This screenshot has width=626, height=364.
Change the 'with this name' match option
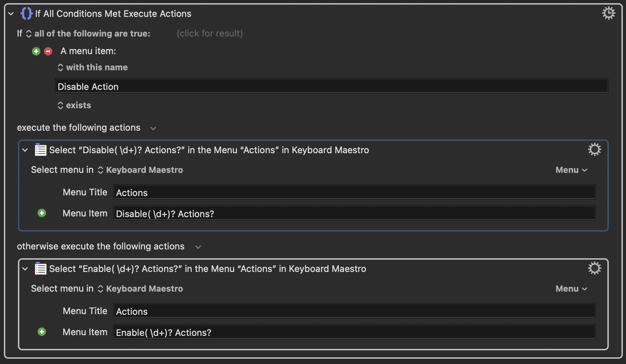click(93, 67)
